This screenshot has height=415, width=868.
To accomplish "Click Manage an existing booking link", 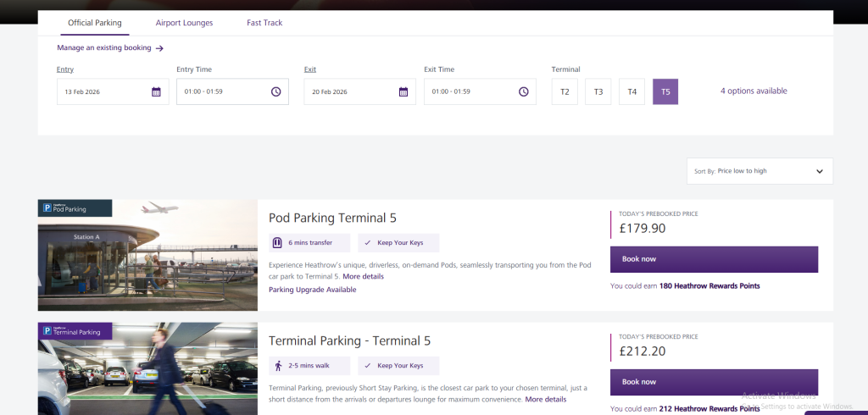I will 104,47.
